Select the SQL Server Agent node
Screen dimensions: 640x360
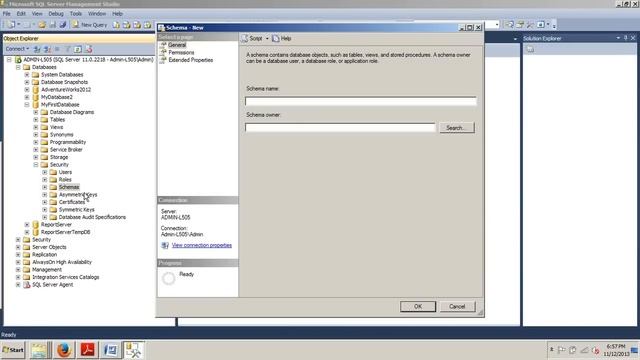[x=52, y=285]
